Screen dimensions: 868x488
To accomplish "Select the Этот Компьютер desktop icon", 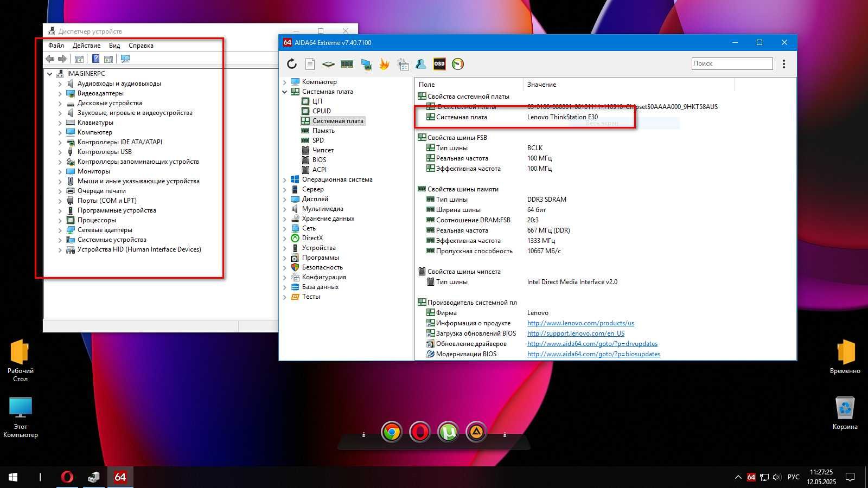I will [21, 417].
